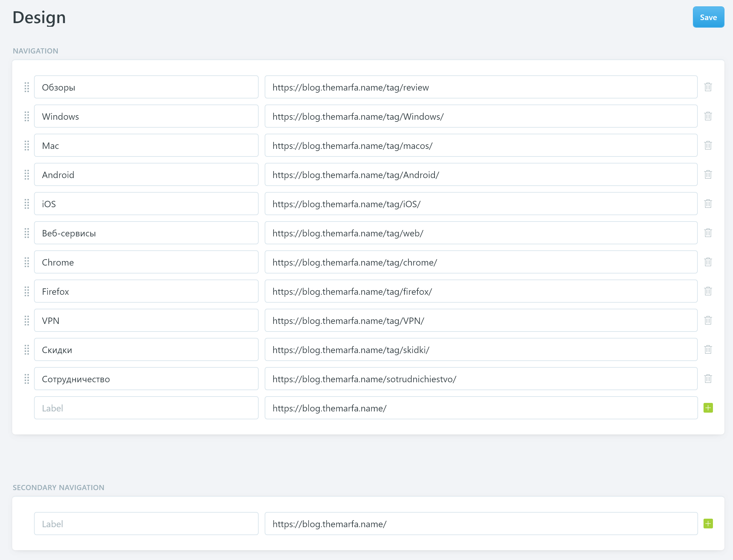
Task: Click the Secondary Navigation URL field
Action: [x=480, y=524]
